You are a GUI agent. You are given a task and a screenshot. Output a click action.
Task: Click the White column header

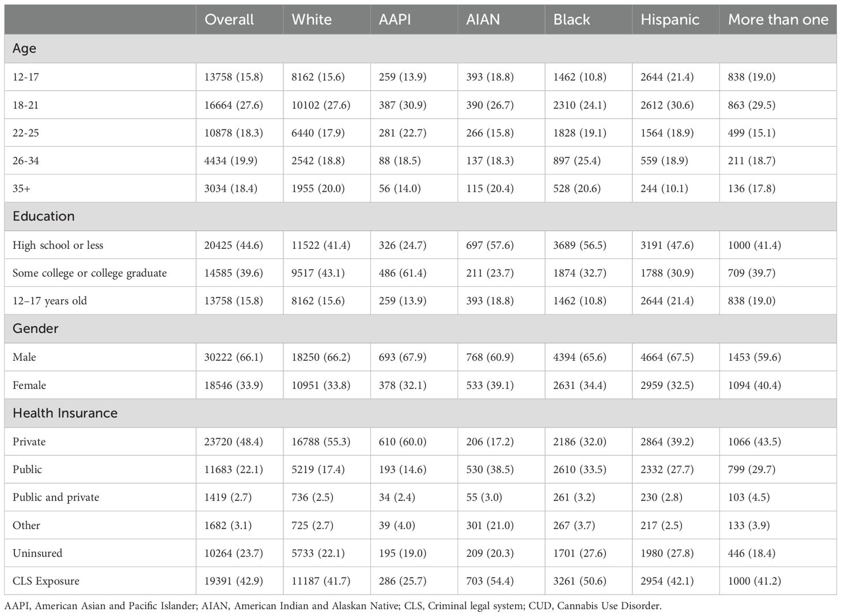pyautogui.click(x=312, y=20)
